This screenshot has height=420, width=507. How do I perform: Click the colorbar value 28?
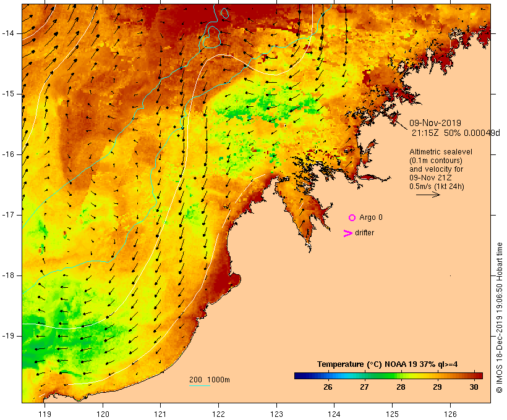click(401, 387)
